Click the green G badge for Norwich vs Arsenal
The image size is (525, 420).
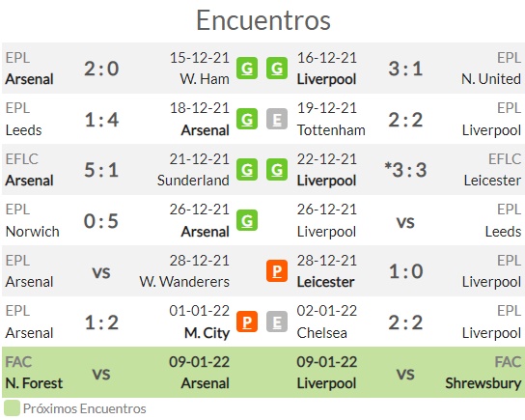[247, 220]
